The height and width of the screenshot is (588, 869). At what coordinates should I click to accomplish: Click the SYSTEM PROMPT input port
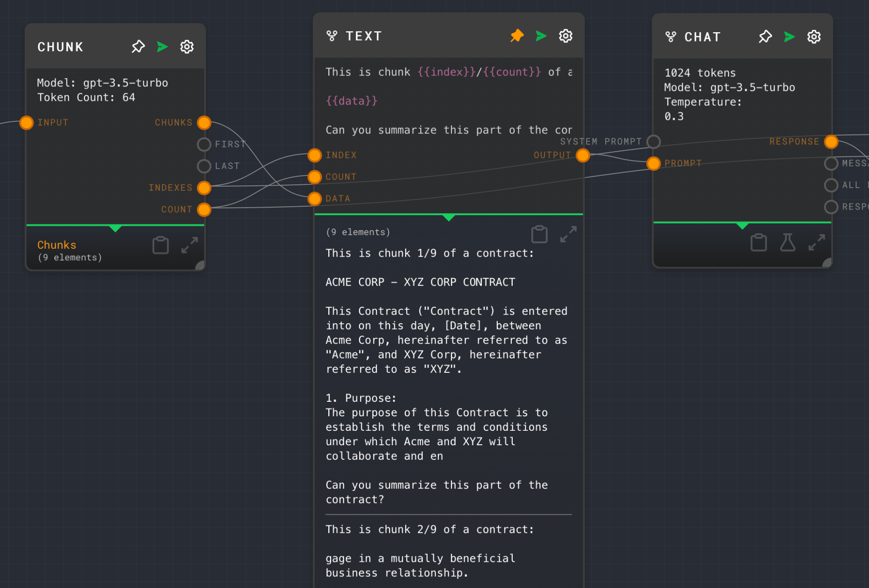click(x=654, y=141)
